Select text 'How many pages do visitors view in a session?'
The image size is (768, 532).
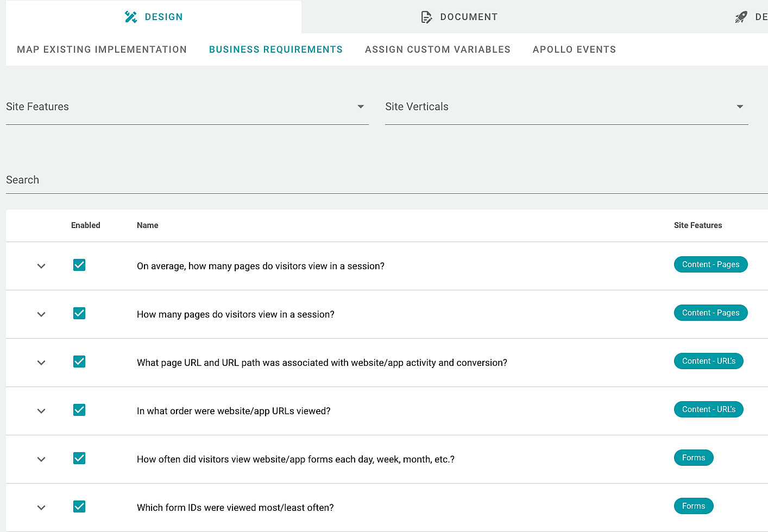(x=236, y=314)
